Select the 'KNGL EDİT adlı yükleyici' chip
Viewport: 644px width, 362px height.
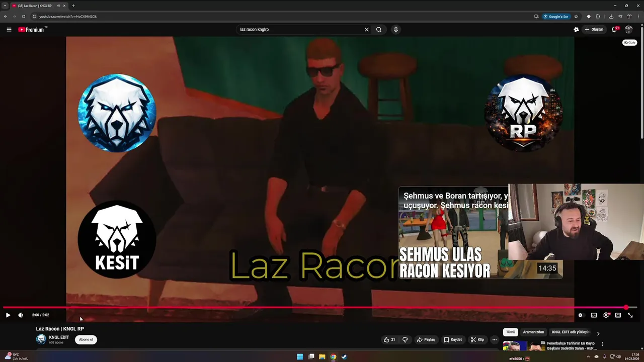click(x=570, y=332)
